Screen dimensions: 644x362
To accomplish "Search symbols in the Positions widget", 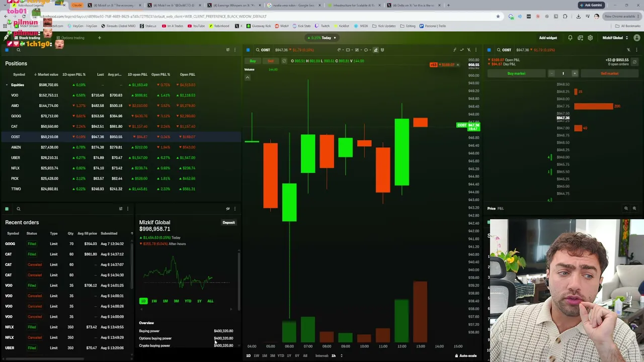I will (19, 50).
